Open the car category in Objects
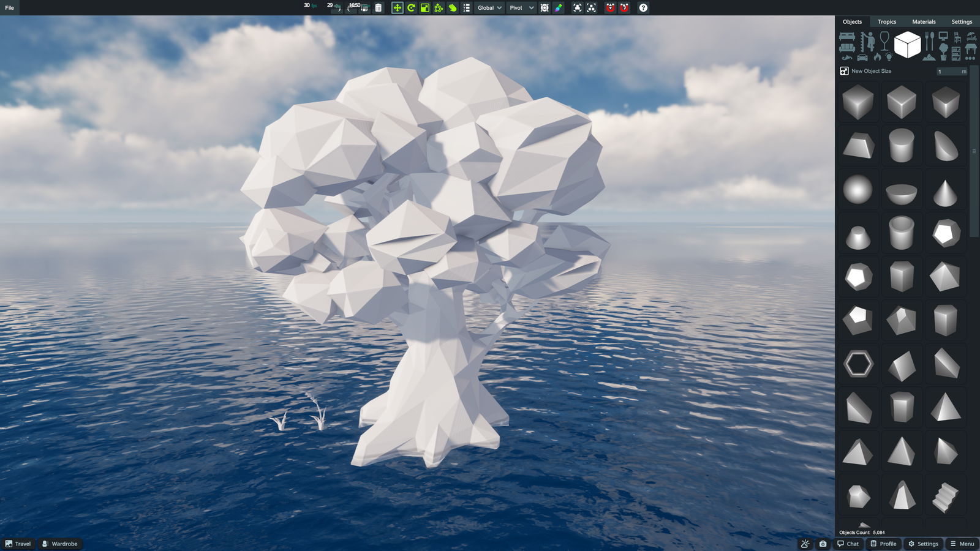This screenshot has width=980, height=551. (862, 58)
